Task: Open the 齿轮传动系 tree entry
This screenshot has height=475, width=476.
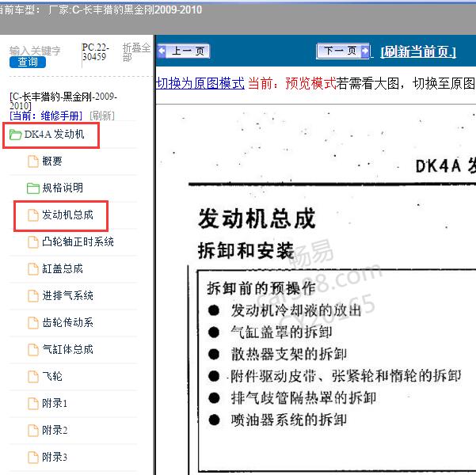Action: (67, 322)
